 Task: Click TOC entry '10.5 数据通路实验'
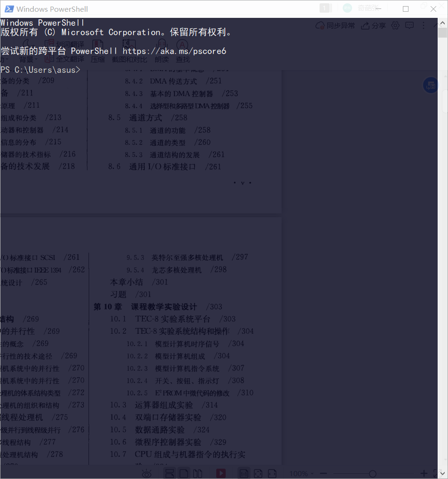point(160,430)
